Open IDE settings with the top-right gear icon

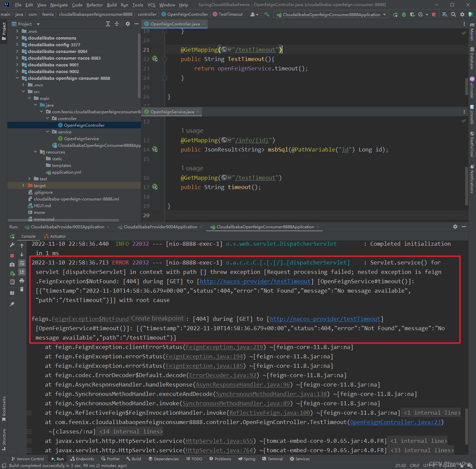462,14
